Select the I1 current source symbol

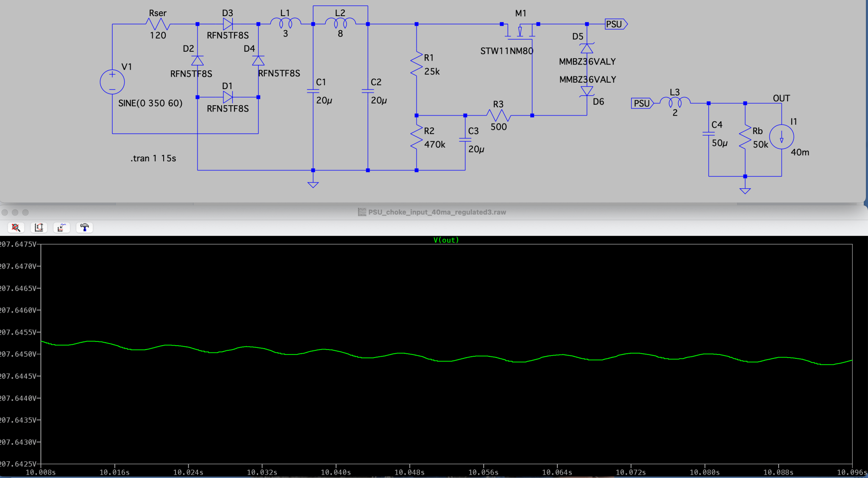point(782,137)
